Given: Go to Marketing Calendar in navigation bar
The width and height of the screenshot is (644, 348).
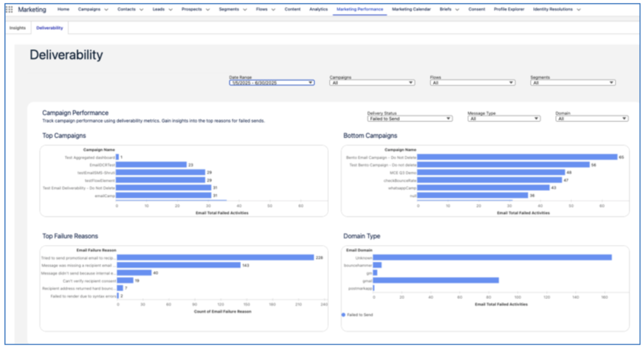Looking at the screenshot, I should click(411, 9).
